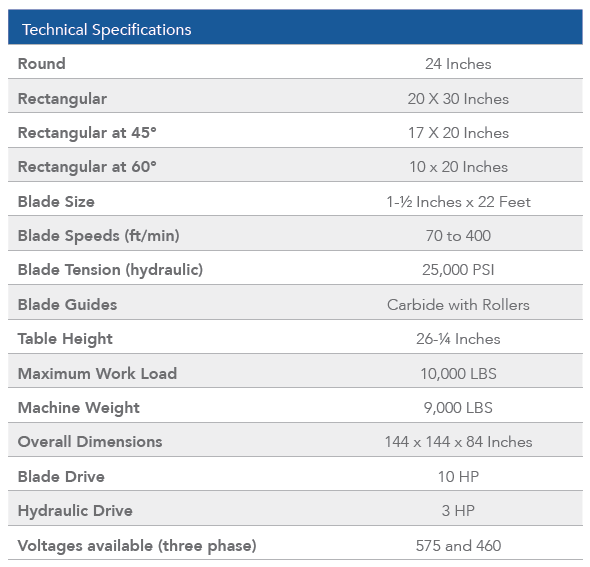Select the Blade Tension (hydraulic) label
590x567 pixels.
click(110, 270)
